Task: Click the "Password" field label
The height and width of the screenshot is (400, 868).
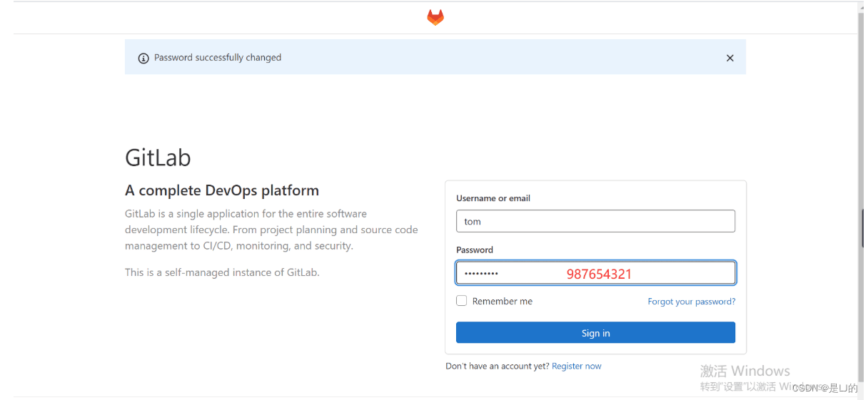Action: point(475,250)
